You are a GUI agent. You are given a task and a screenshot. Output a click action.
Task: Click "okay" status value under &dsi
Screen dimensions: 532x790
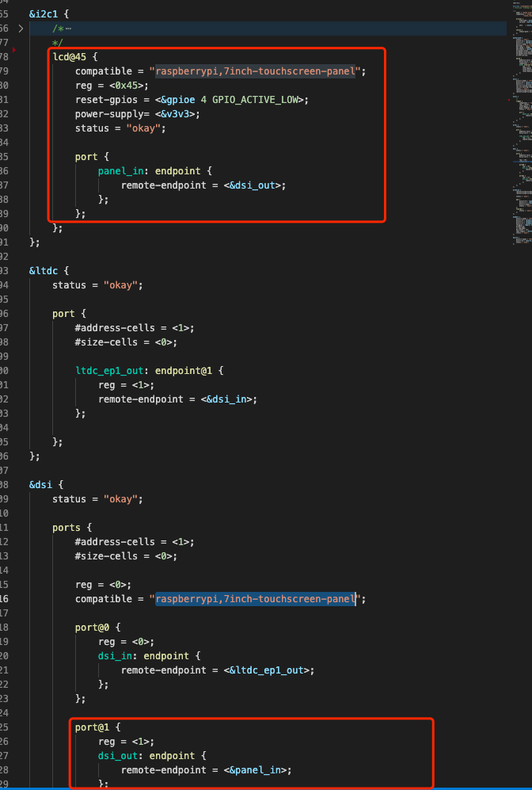tap(121, 498)
